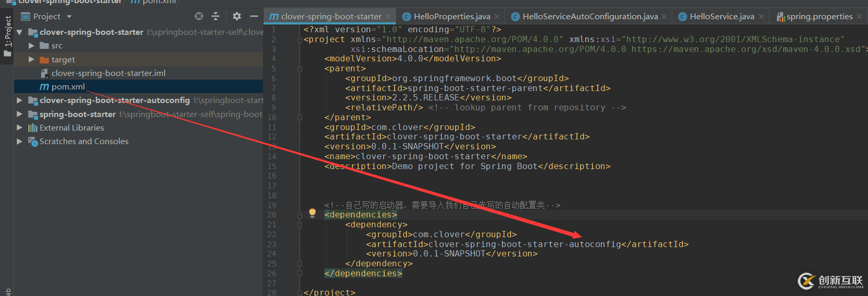Click the lightbulb intention icon on line 20
Screen dimensions: 868x296
(x=312, y=212)
